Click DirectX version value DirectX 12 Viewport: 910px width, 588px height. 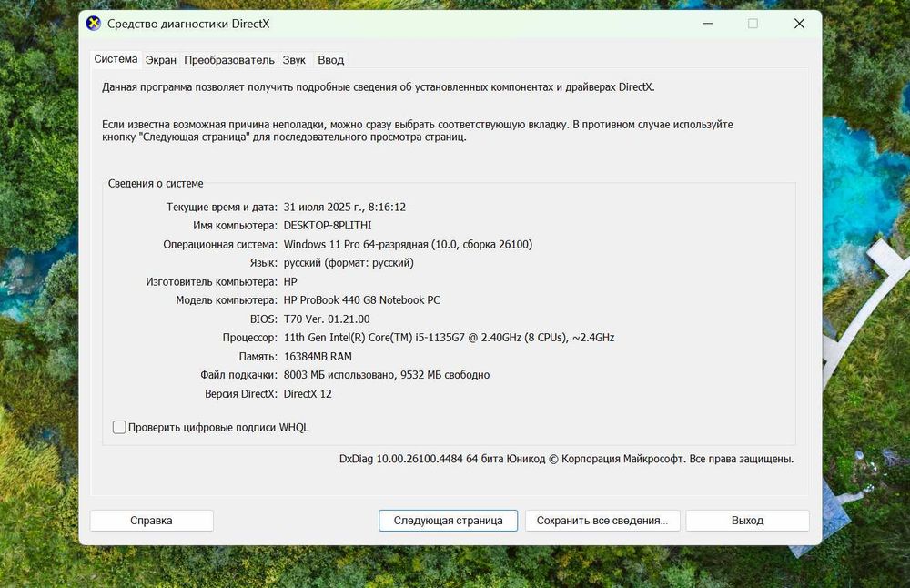point(308,393)
